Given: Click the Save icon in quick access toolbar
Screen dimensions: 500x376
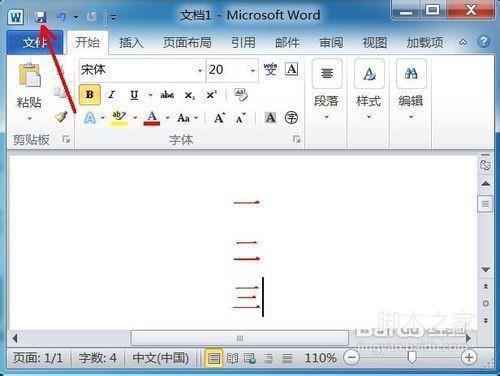Looking at the screenshot, I should 41,16.
